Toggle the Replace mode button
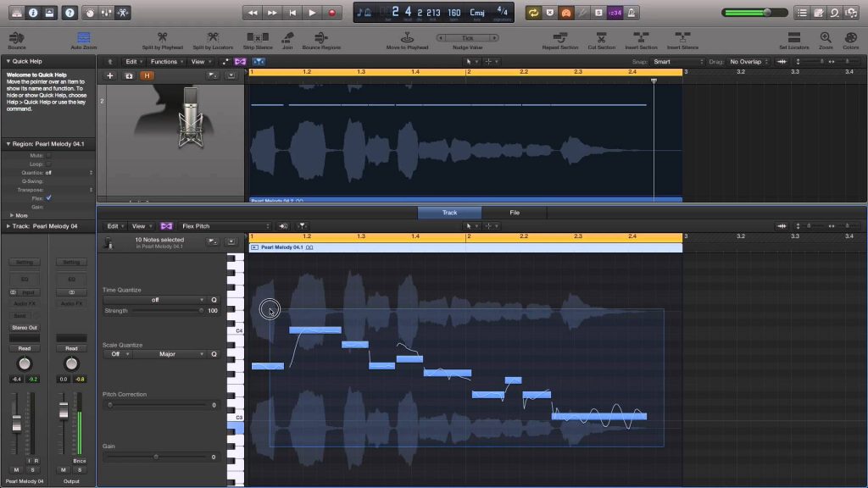868x488 pixels. point(549,12)
